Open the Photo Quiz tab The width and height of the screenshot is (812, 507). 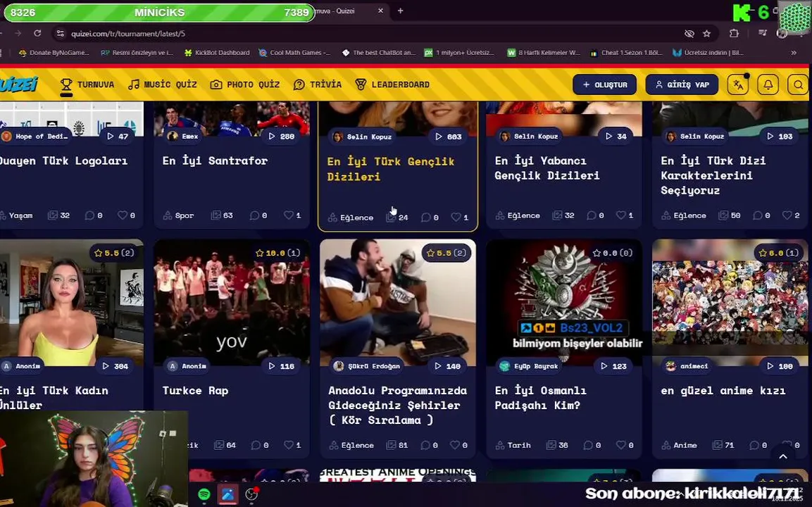coord(245,84)
